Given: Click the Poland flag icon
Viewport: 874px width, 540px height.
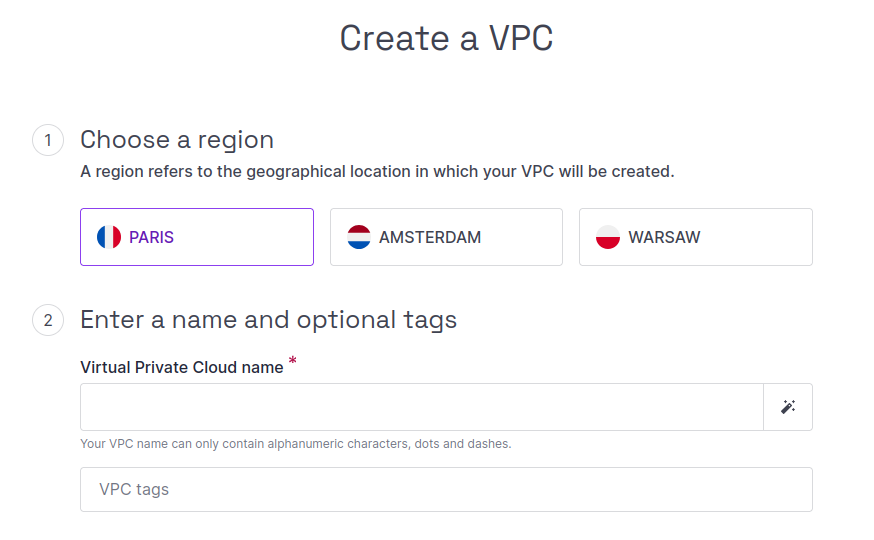Looking at the screenshot, I should pos(608,237).
